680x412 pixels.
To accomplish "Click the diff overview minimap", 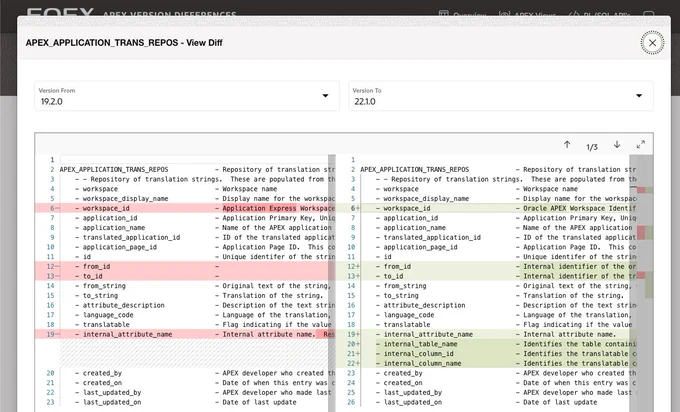I will (644, 283).
